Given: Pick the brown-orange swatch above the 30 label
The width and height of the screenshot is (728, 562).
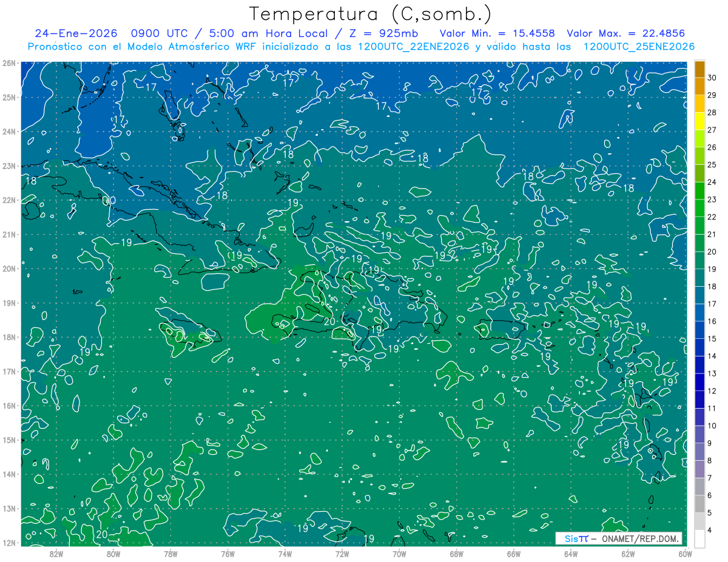Looking at the screenshot, I should coord(699,69).
